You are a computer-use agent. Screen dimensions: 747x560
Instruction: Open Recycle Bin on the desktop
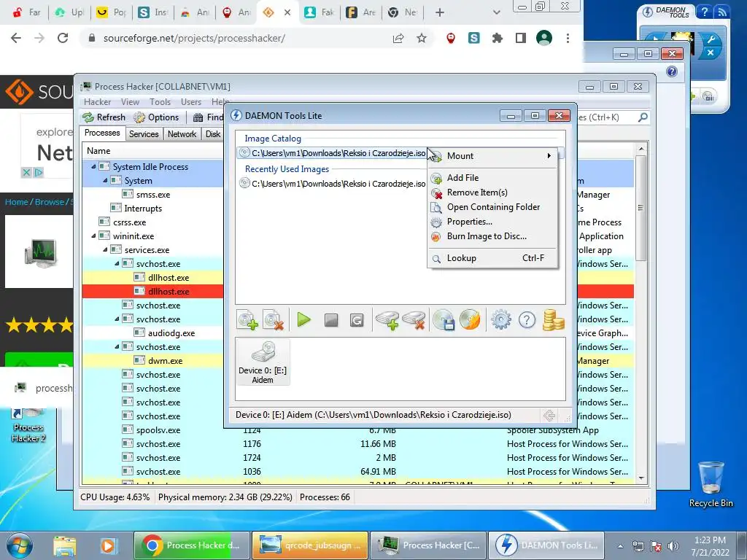pos(711,484)
